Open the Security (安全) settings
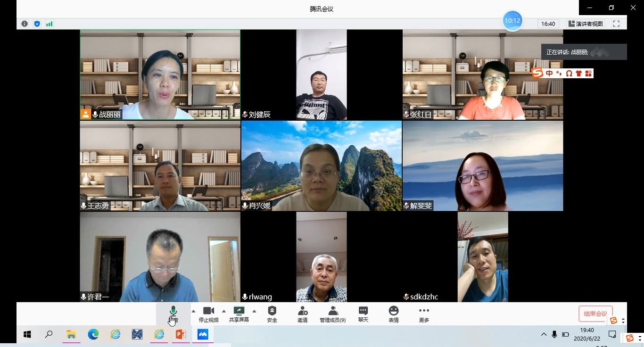Screen dimensions: 644x347 coord(272,314)
